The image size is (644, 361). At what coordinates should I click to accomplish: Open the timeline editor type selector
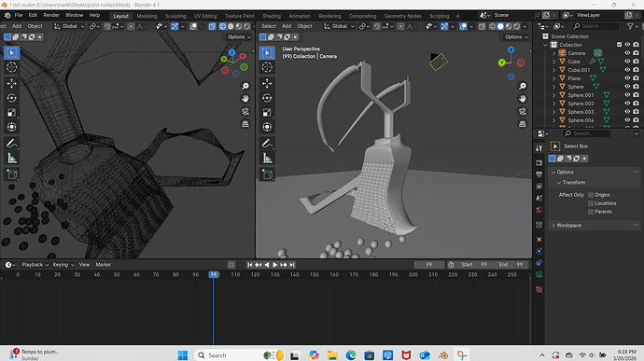point(10,265)
